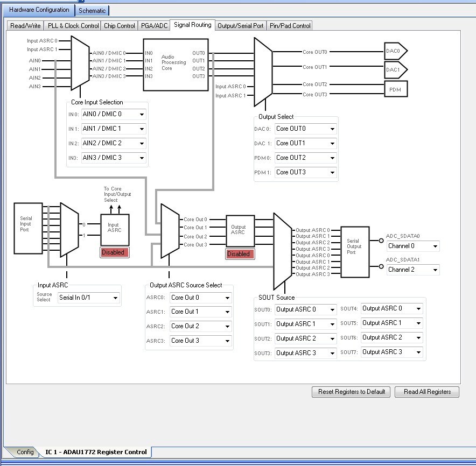Open the SOUT4 source dropdown
Viewport: 476px width, 466px height.
[x=392, y=308]
